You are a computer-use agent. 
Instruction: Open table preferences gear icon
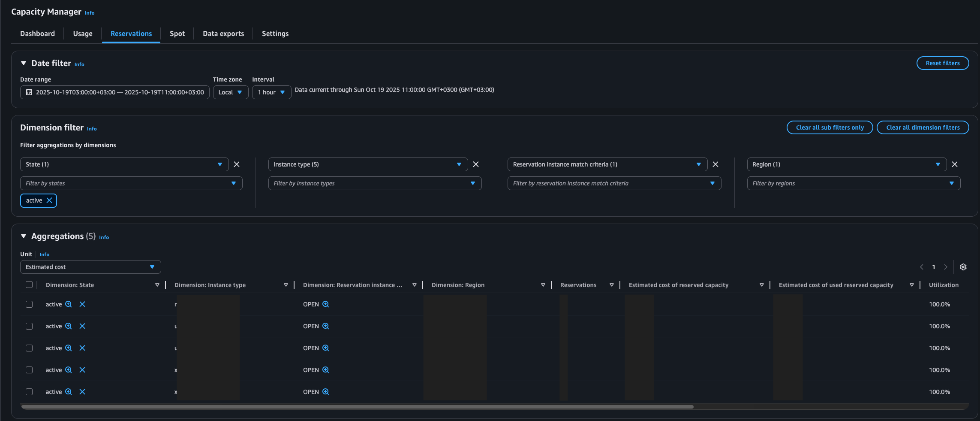pos(963,267)
